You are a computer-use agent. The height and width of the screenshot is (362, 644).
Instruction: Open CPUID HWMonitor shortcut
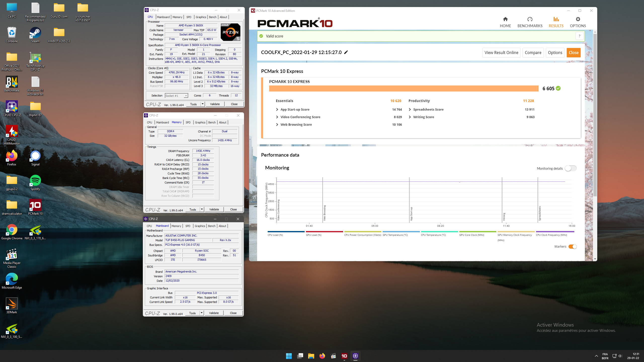tap(12, 135)
